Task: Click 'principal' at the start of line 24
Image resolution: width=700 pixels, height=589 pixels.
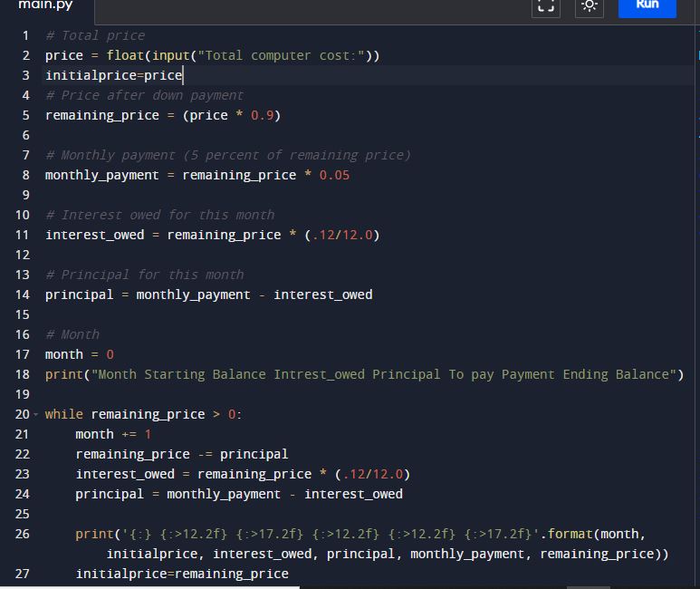Action: tap(110, 494)
